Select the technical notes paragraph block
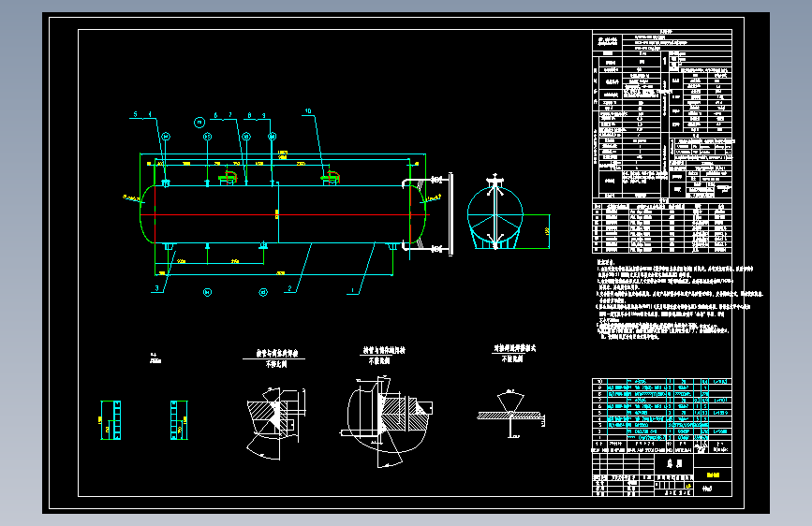Screen dimensions: 812x526 pyautogui.click(x=678, y=300)
